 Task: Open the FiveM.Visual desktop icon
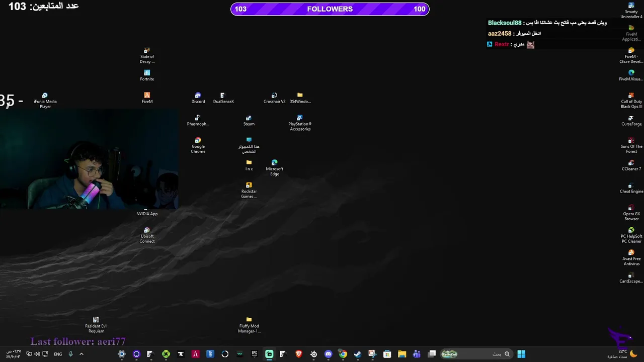(x=631, y=75)
